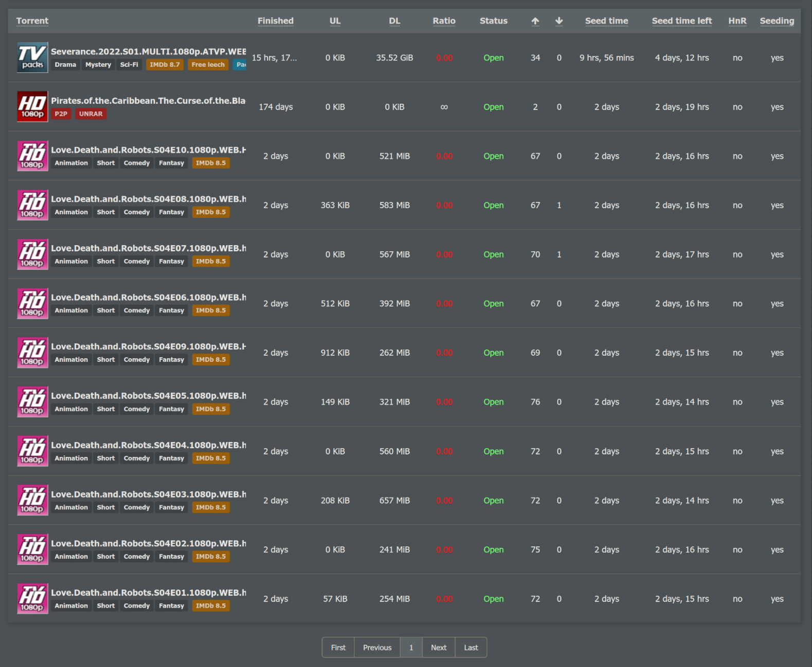Select page 1 in pagination
This screenshot has width=812, height=667.
click(411, 647)
